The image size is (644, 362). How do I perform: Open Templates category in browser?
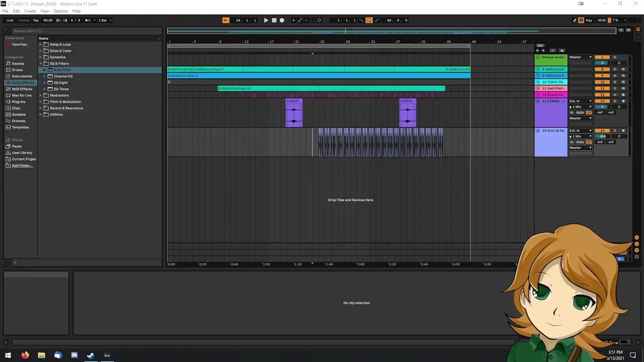(20, 127)
